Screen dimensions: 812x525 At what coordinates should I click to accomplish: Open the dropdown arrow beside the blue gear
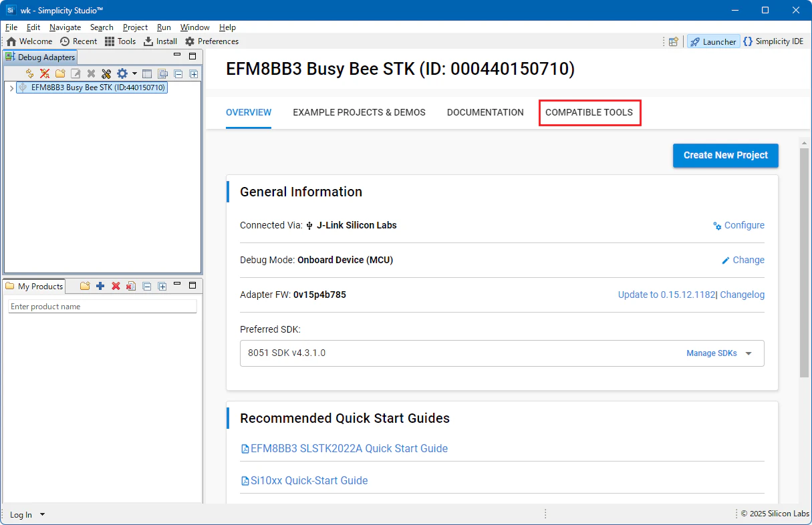coord(134,73)
